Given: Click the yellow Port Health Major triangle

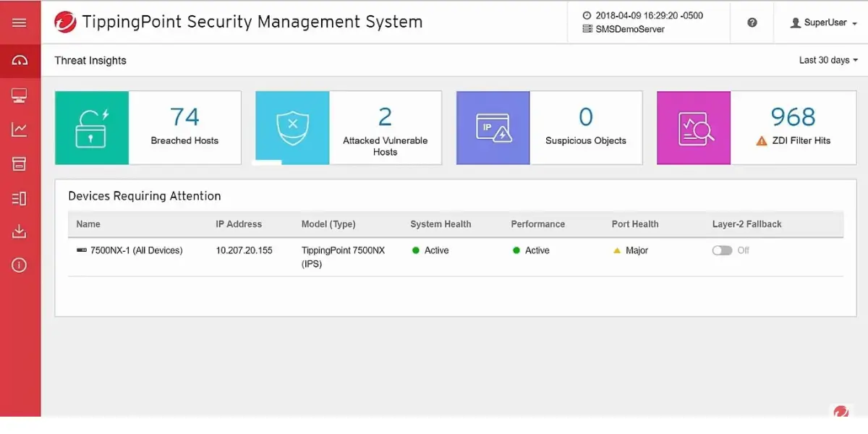Looking at the screenshot, I should click(617, 250).
